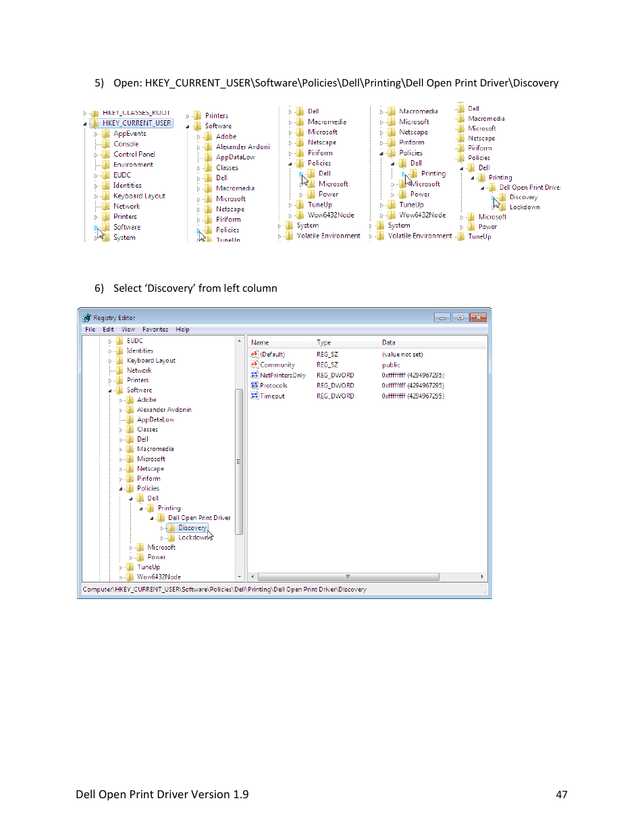Open the Help menu
Viewport: 644px width, 834px height.
pos(183,330)
